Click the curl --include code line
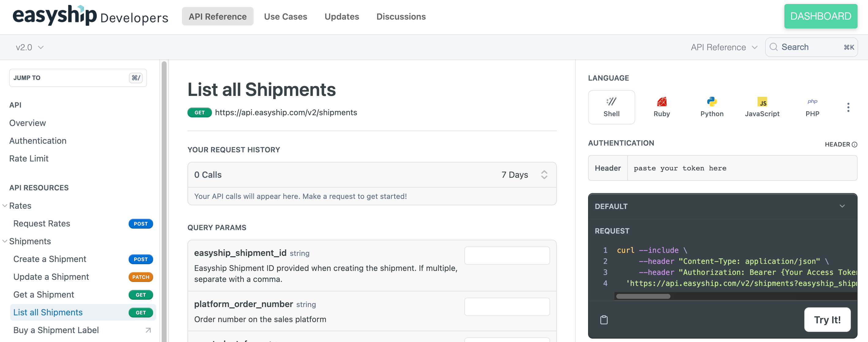The height and width of the screenshot is (342, 868). 652,250
